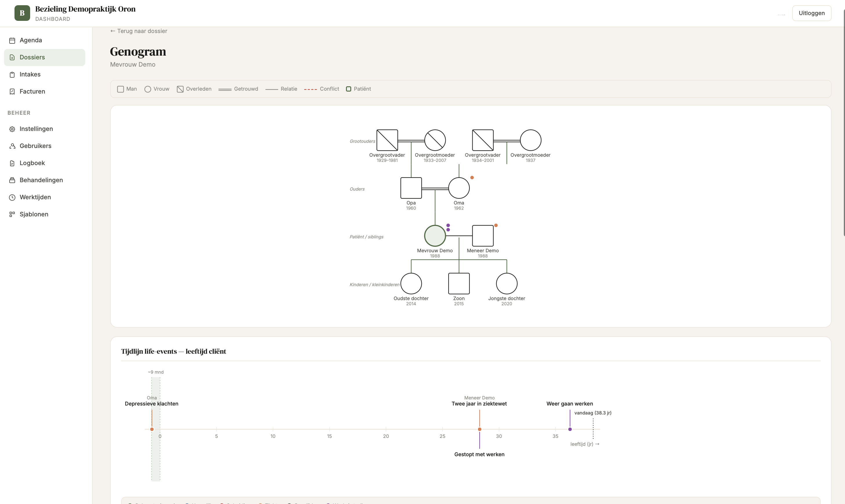Image resolution: width=845 pixels, height=504 pixels.
Task: Click the Gestopt met werken label
Action: click(479, 454)
